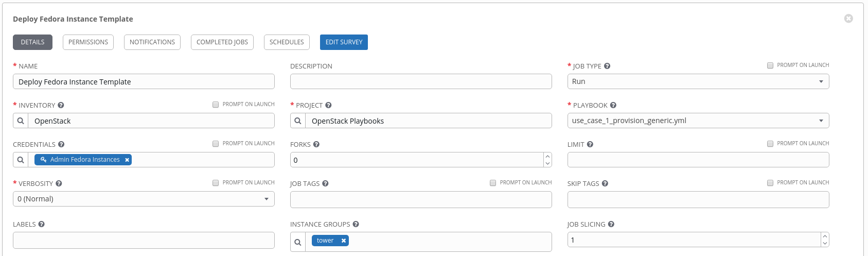Switch to the Permissions tab
The height and width of the screenshot is (256, 868).
tap(88, 42)
